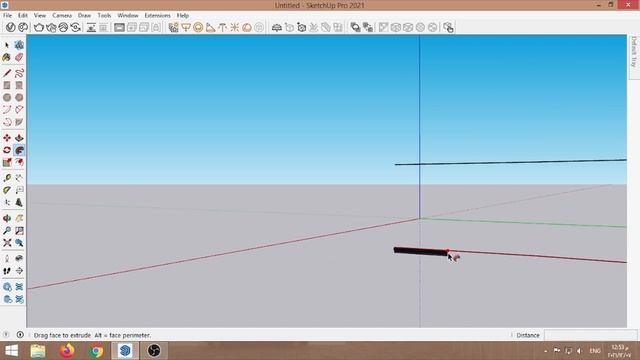
Task: Click the Zoom Extents tool
Action: click(x=7, y=243)
